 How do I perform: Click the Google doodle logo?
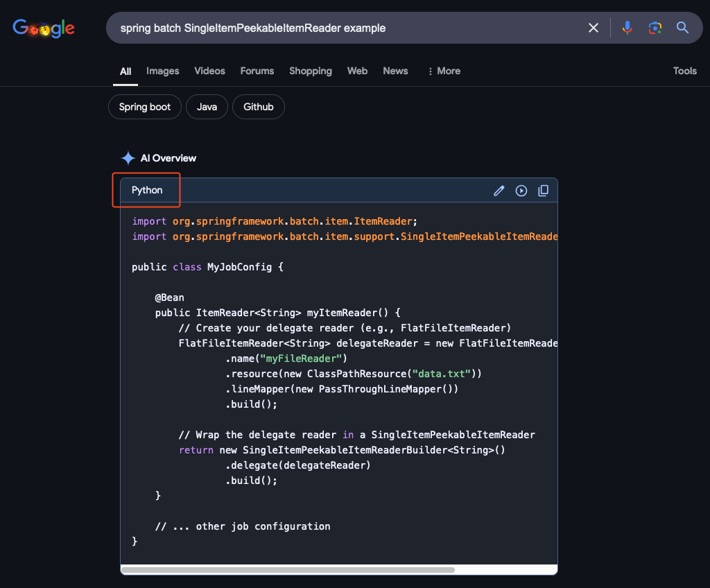coord(44,28)
